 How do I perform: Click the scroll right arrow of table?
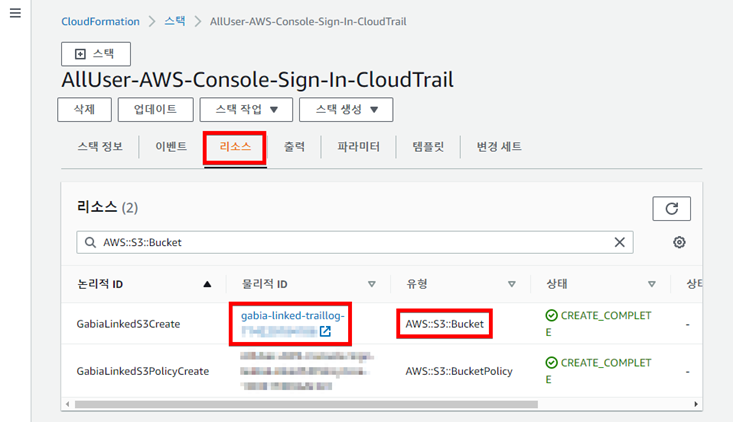coord(696,404)
